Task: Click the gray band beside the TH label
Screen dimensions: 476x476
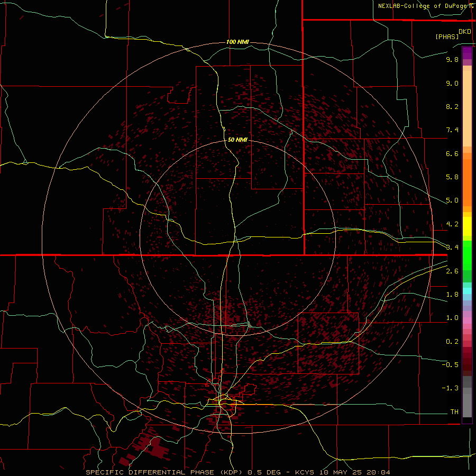Action: (467, 406)
